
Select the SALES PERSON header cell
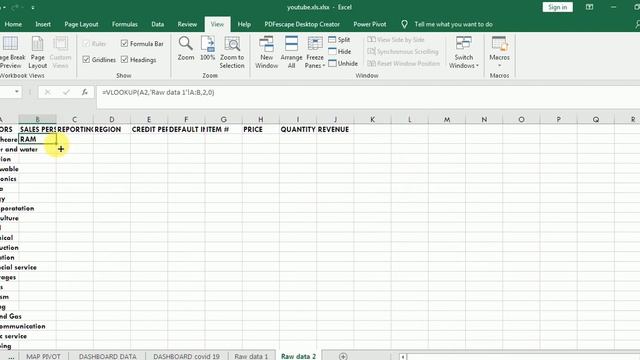37,129
